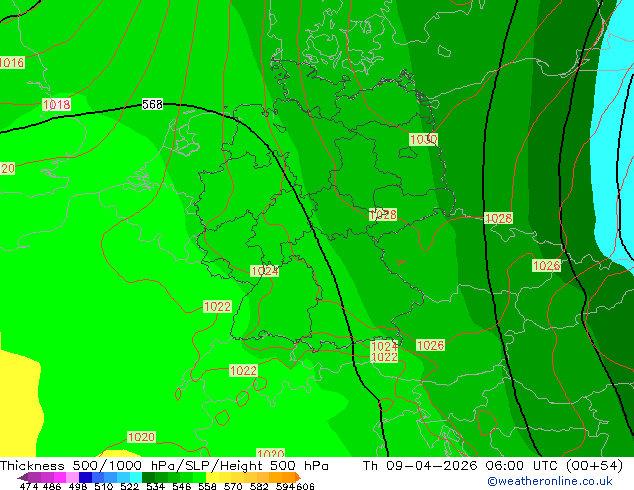The image size is (634, 490).
Task: Select the legend value 498
Action: [x=78, y=486]
